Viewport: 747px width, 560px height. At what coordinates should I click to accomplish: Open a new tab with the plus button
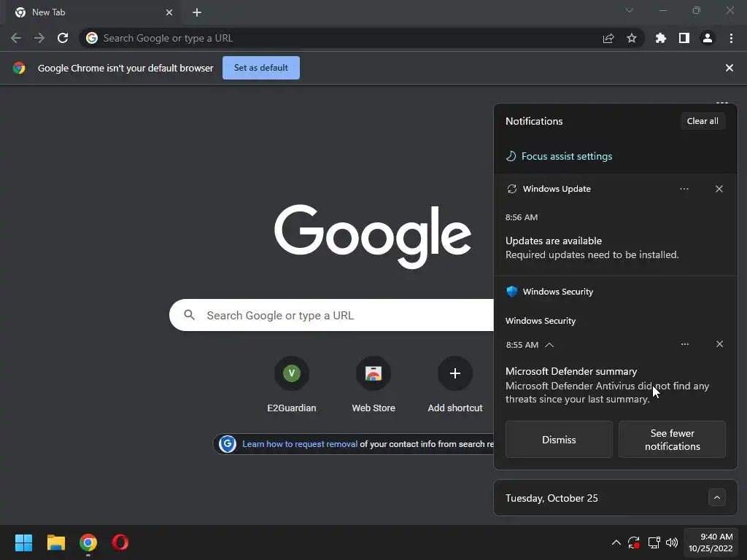(x=197, y=12)
